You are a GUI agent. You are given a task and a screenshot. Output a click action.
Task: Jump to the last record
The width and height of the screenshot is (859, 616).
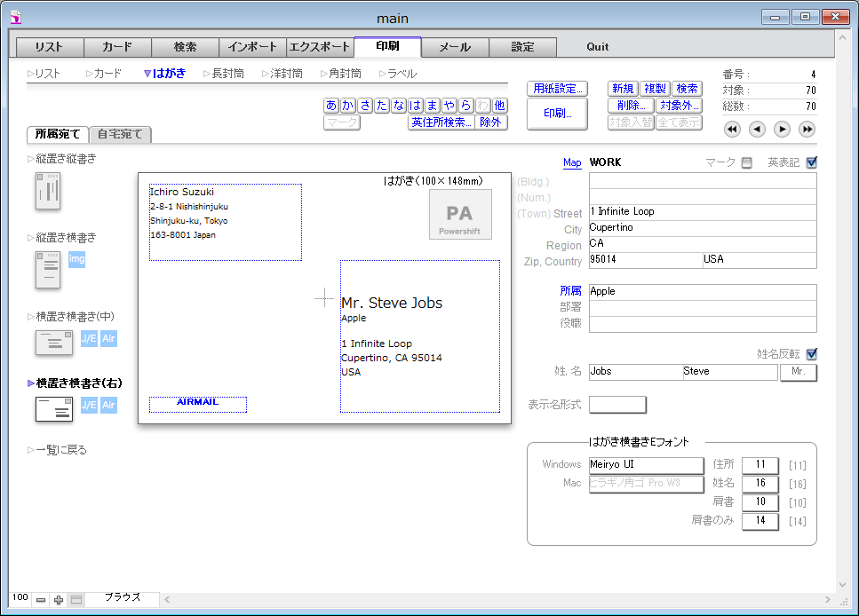807,130
